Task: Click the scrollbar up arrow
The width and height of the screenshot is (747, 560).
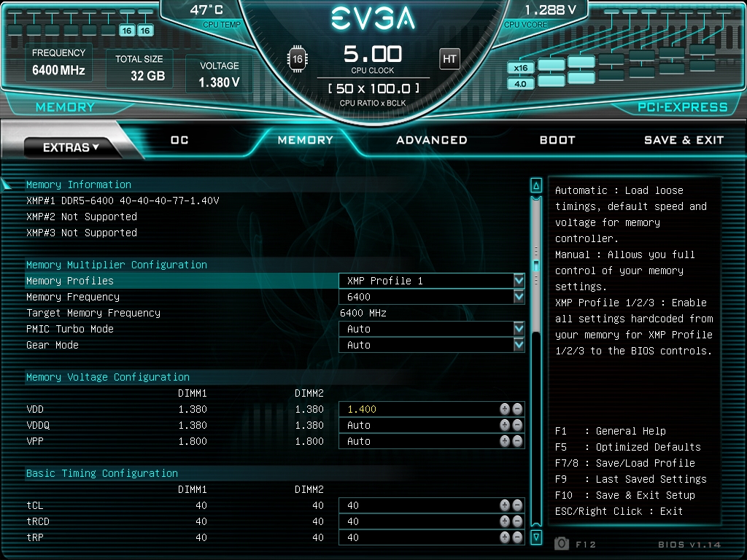Action: tap(536, 186)
